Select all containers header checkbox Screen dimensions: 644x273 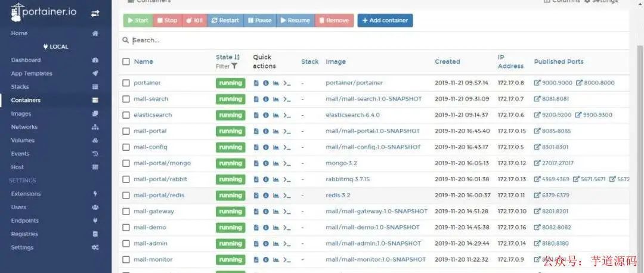126,61
